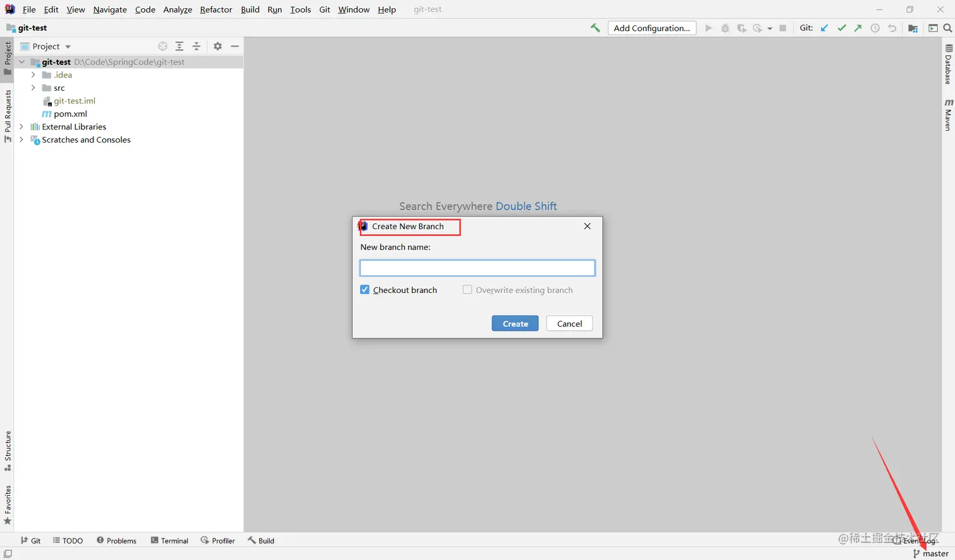
Task: Open master branch widget in status bar
Action: pyautogui.click(x=930, y=554)
